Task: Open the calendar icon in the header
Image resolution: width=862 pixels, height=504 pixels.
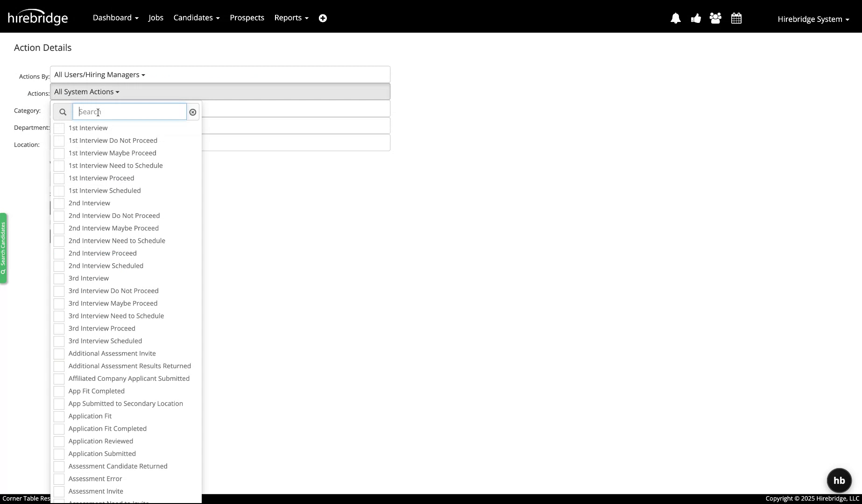Action: pyautogui.click(x=736, y=18)
